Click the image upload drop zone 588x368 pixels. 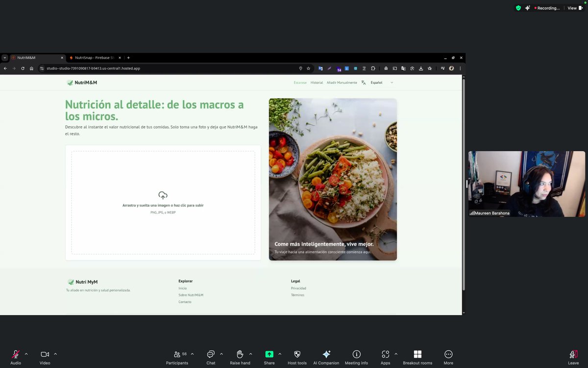[x=163, y=203]
